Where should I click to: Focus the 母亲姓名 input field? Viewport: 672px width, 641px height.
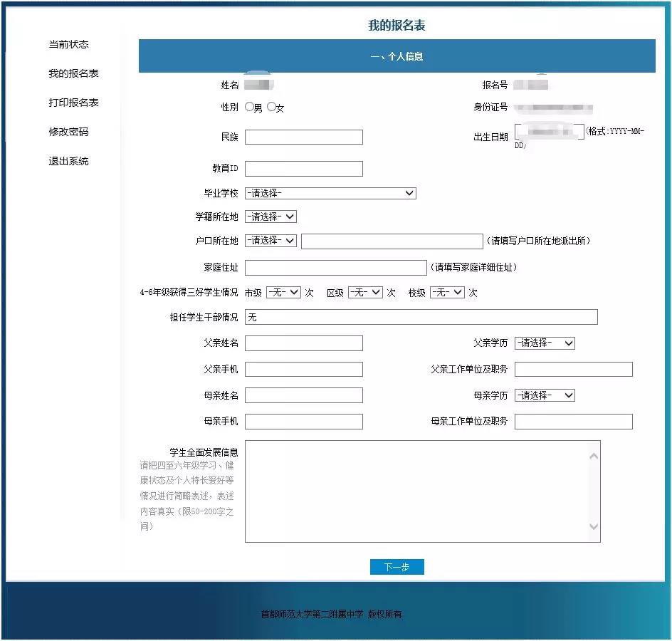[304, 395]
